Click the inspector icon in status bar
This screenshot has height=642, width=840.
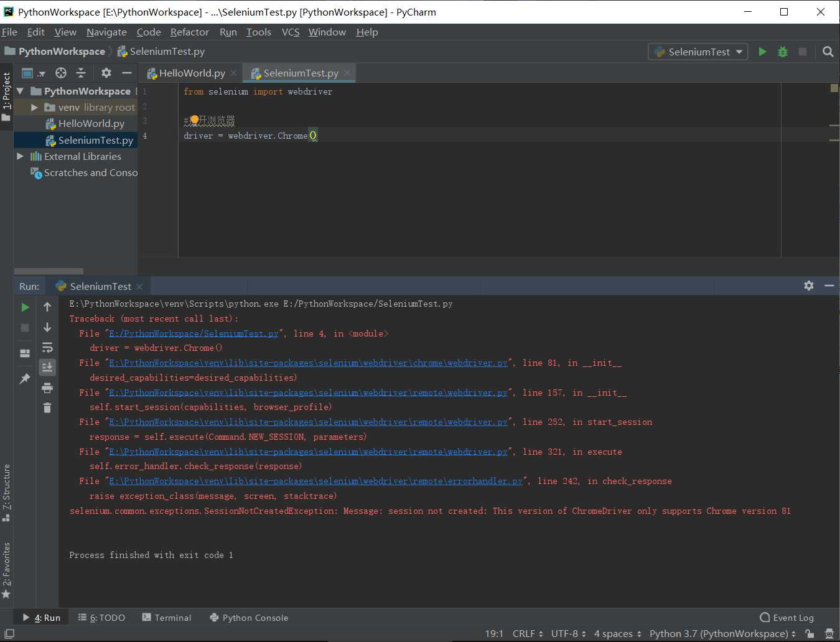click(x=829, y=634)
